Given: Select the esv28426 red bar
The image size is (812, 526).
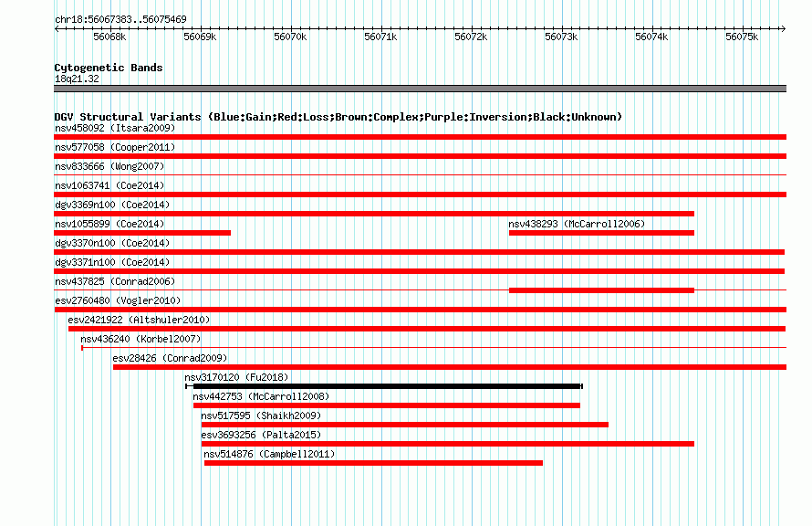Looking at the screenshot, I should [450, 367].
